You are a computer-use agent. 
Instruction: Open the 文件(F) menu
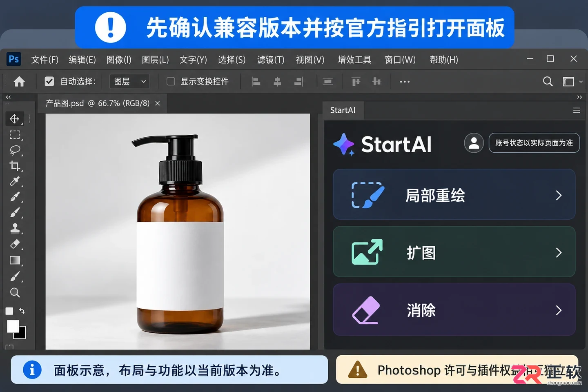click(x=45, y=60)
